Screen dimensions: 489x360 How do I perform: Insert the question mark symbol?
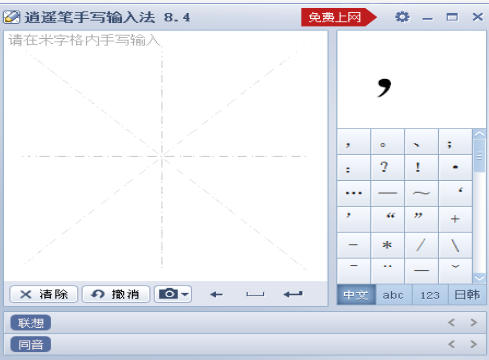point(388,168)
